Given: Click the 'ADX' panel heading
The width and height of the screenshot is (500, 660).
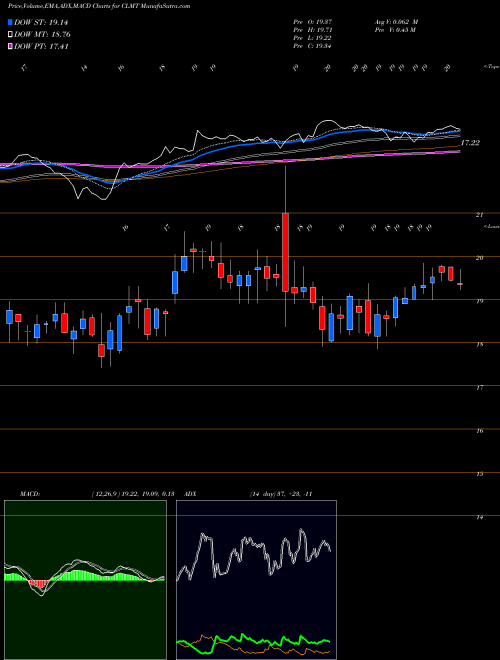Looking at the screenshot, I should coord(191,494).
